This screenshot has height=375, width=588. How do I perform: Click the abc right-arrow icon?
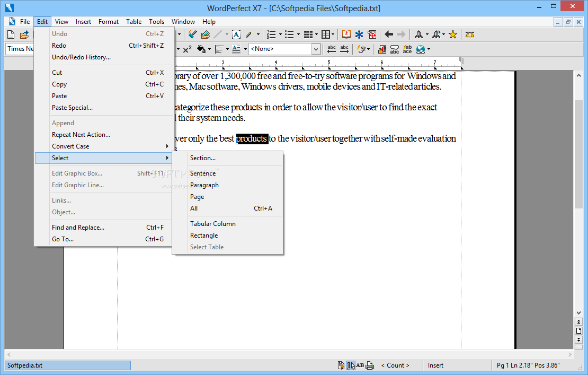(x=344, y=49)
